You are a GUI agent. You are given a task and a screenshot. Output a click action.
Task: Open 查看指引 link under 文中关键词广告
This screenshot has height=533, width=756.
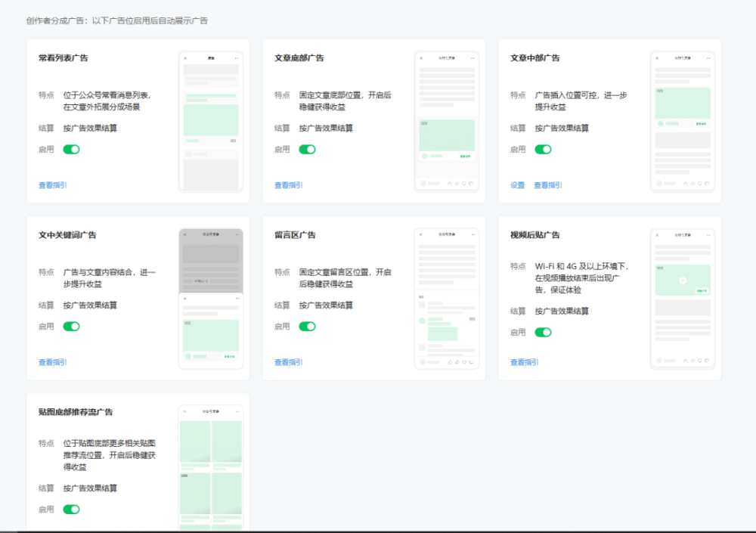53,362
